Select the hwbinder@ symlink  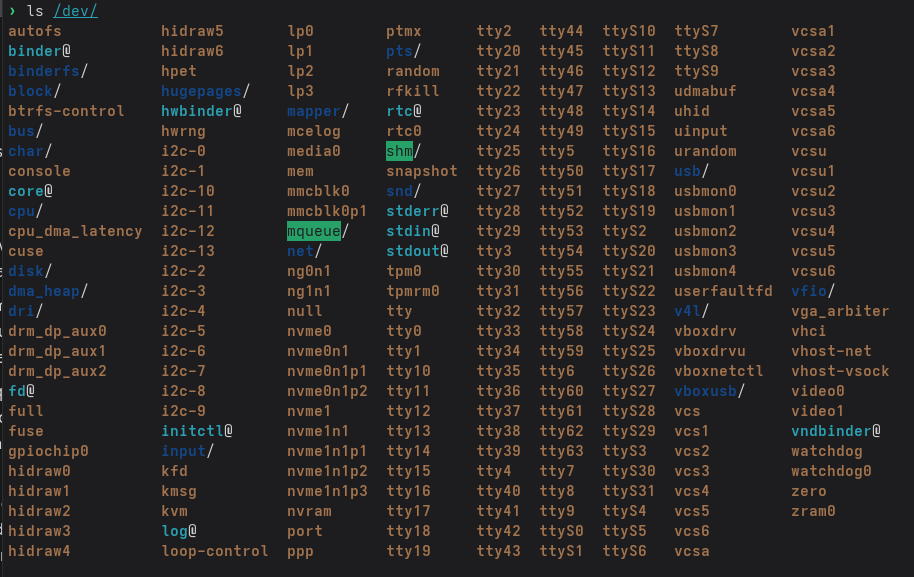coord(202,111)
